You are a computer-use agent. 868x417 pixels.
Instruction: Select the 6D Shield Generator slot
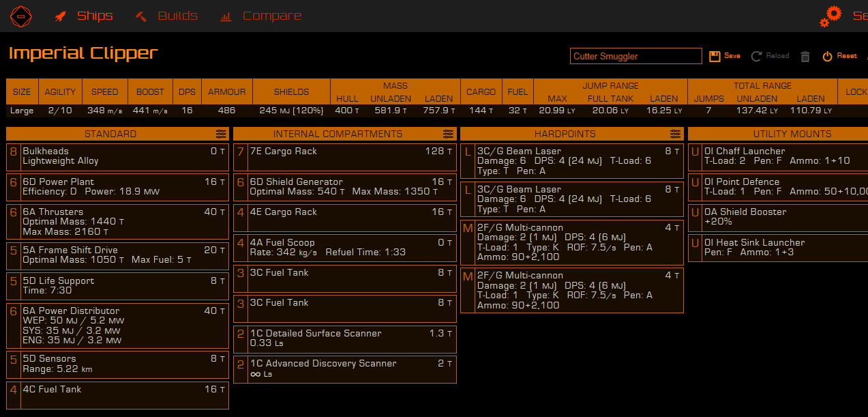tap(345, 187)
